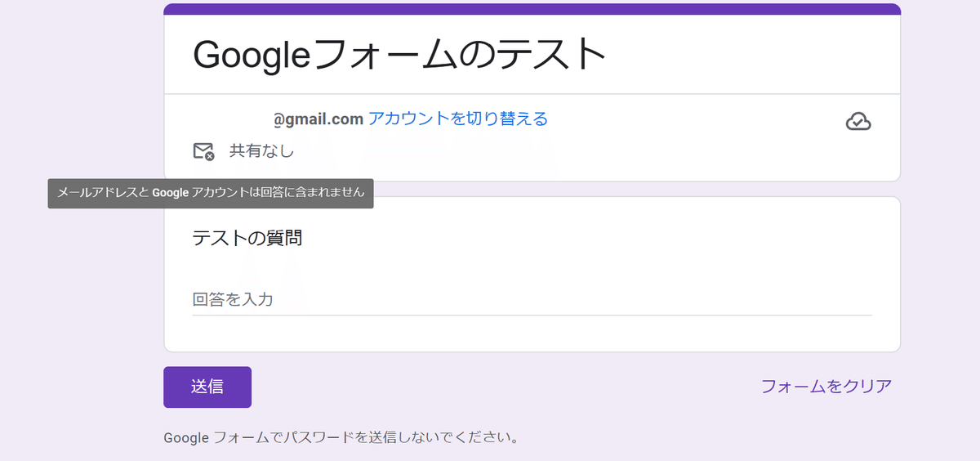980x461 pixels.
Task: Click the word Google in footer notice
Action: (187, 437)
